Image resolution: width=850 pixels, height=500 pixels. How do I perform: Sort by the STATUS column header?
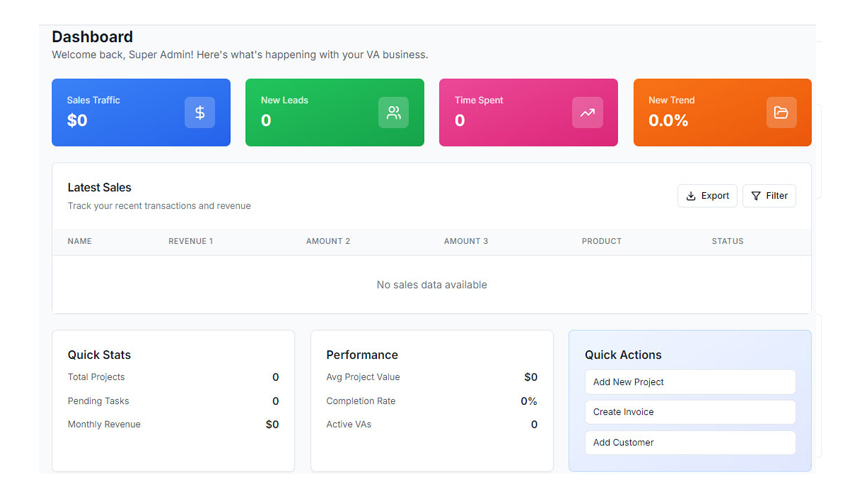point(727,241)
